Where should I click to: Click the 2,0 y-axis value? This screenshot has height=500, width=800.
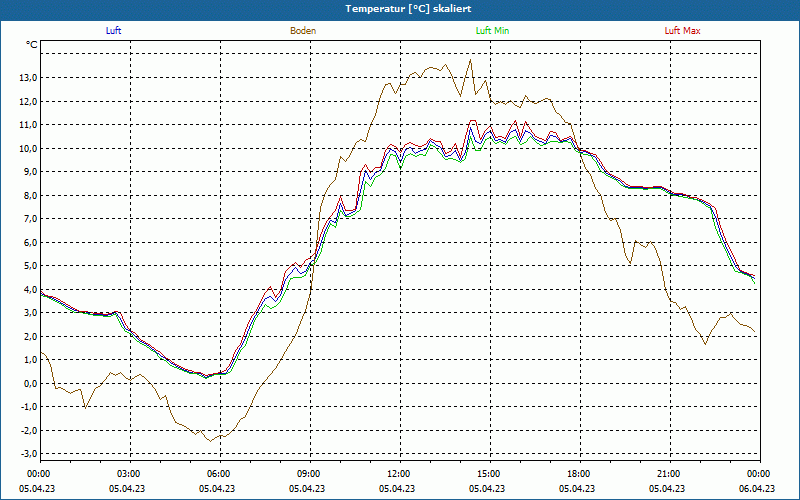tap(31, 336)
